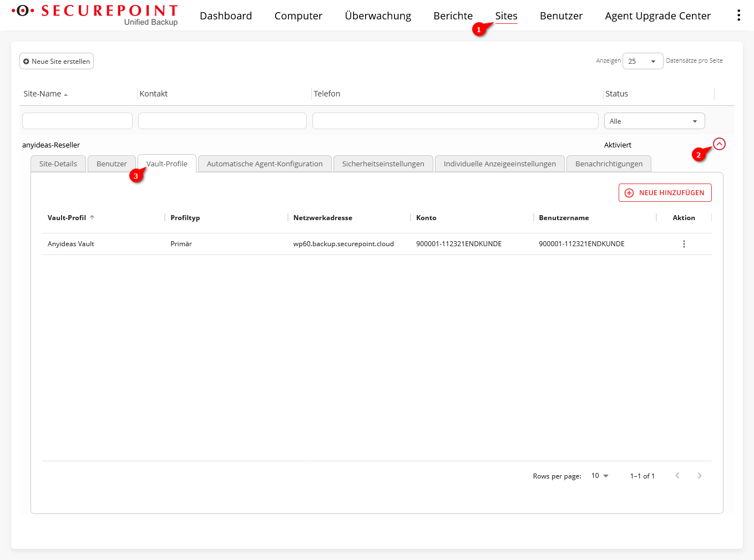
Task: Sort sites by Site-Name column
Action: pos(43,94)
